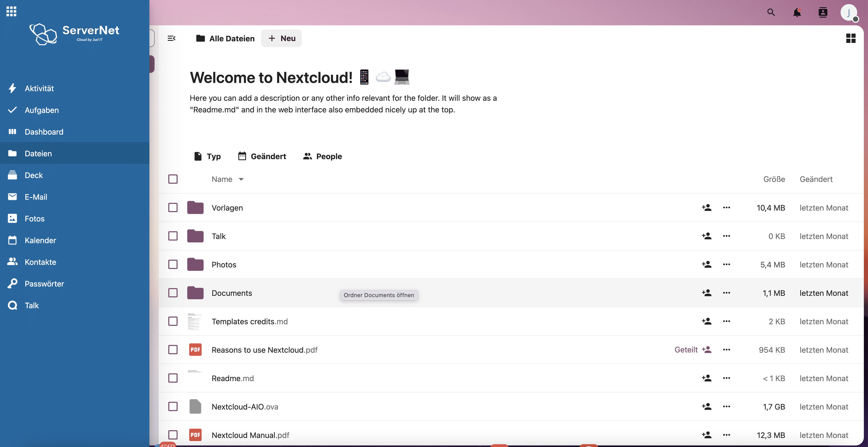Open actions menu for Documents
Screen dimensions: 868x447
click(726, 293)
